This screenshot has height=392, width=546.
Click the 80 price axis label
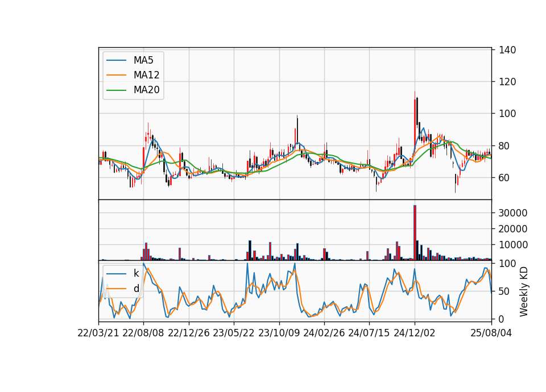click(504, 146)
